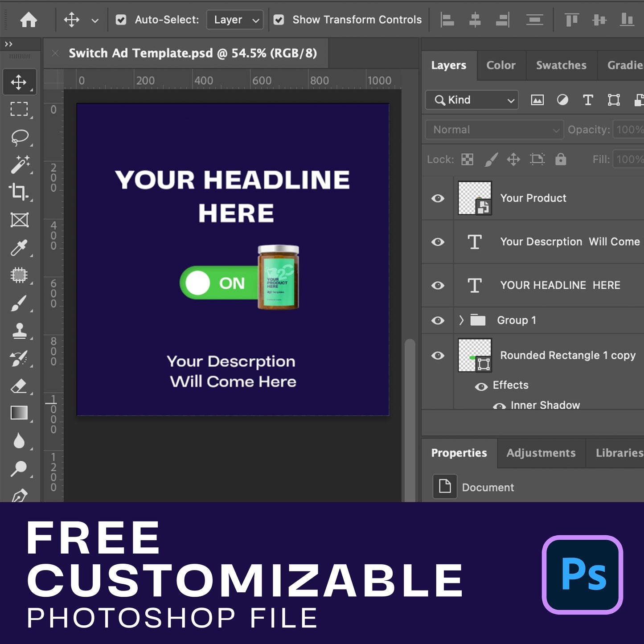Select the Magic Wand tool

point(19,165)
